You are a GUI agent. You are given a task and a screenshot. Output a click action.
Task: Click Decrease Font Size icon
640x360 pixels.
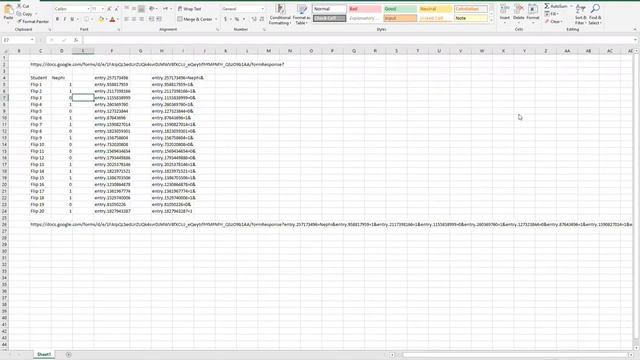point(116,9)
